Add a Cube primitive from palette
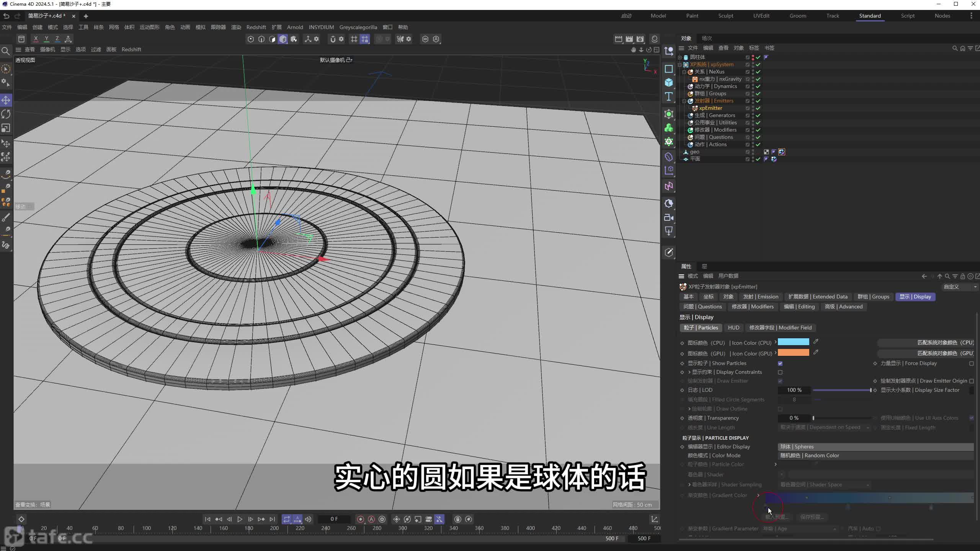The height and width of the screenshot is (551, 980). tap(669, 83)
